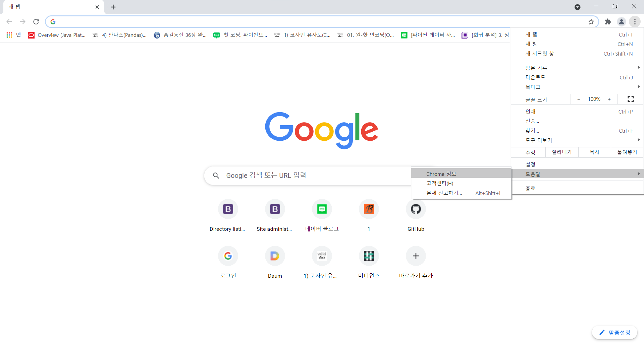This screenshot has width=644, height=345.
Task: Click 잘라내기 in edit row
Action: (562, 152)
